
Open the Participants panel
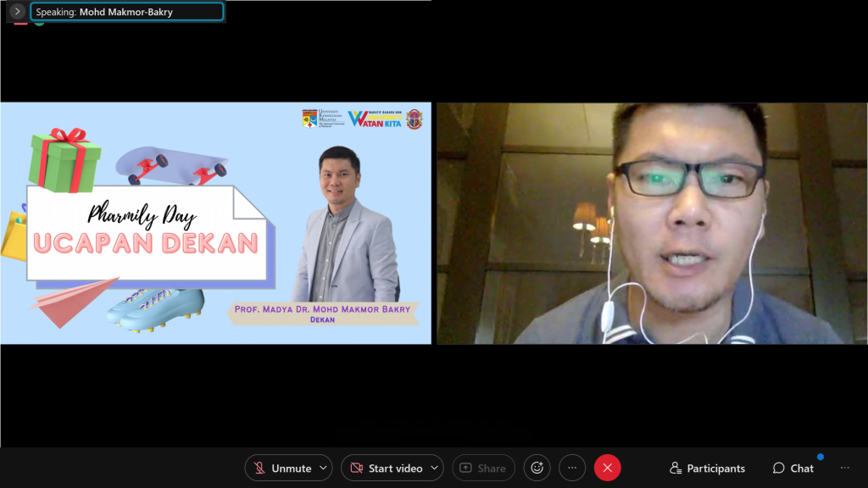708,468
